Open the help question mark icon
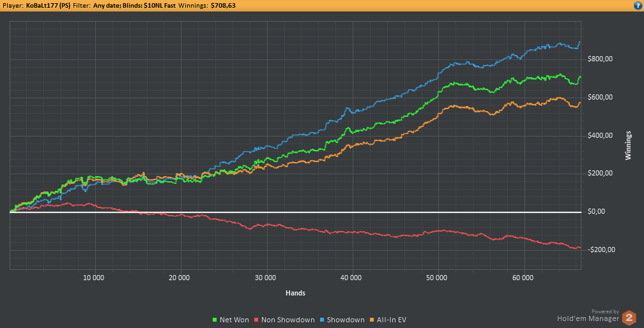Viewport: 644px width, 328px height. pyautogui.click(x=639, y=5)
